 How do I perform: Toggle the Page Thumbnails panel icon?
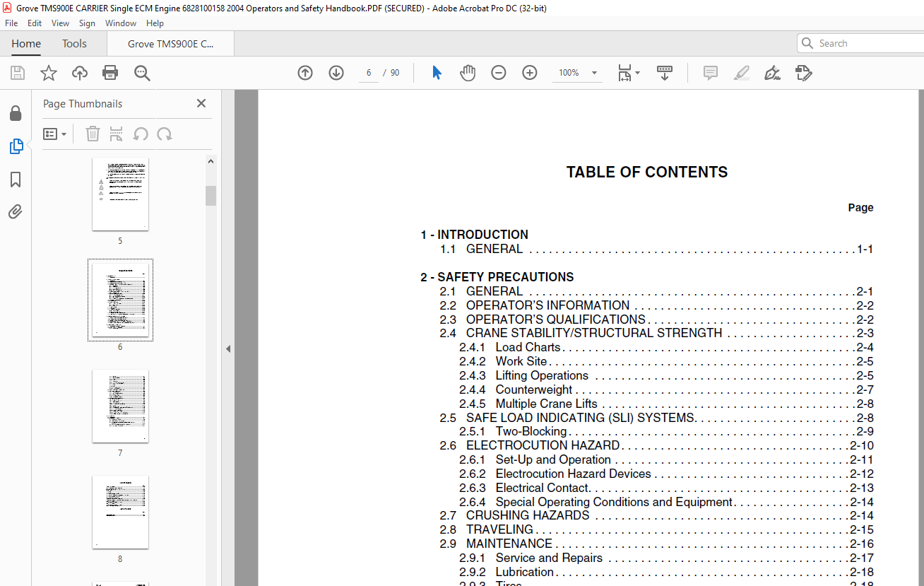coord(16,146)
